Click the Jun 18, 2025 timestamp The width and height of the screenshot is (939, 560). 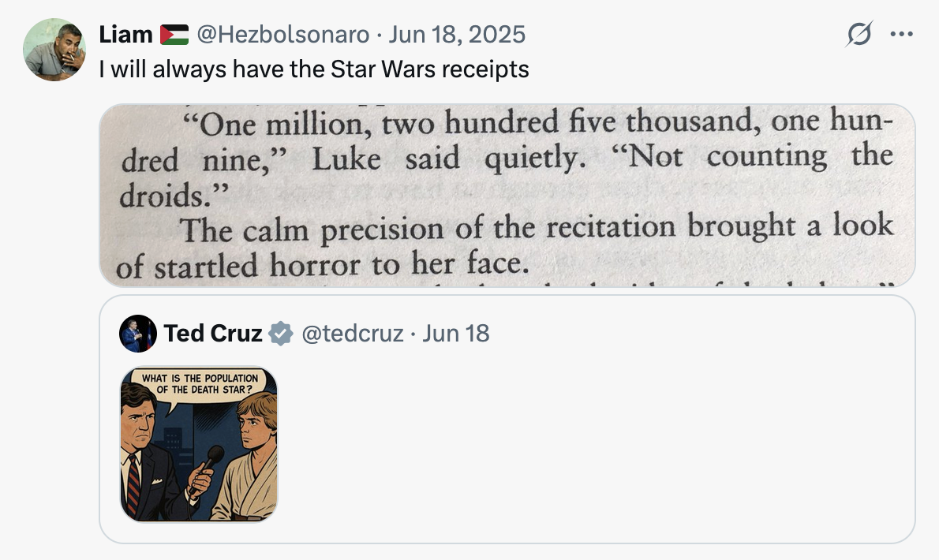[x=457, y=35]
